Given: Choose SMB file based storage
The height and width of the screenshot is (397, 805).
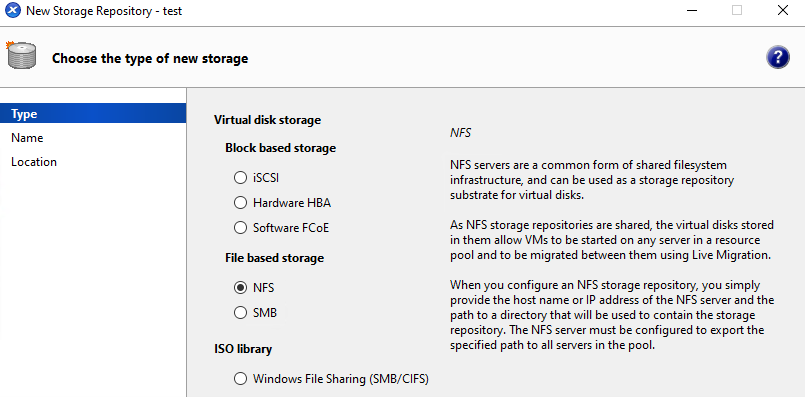Looking at the screenshot, I should tap(240, 312).
